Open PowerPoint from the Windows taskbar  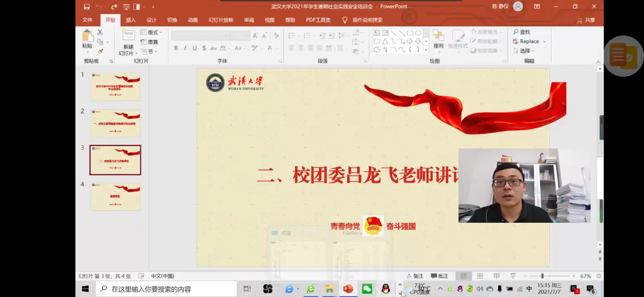(x=348, y=289)
